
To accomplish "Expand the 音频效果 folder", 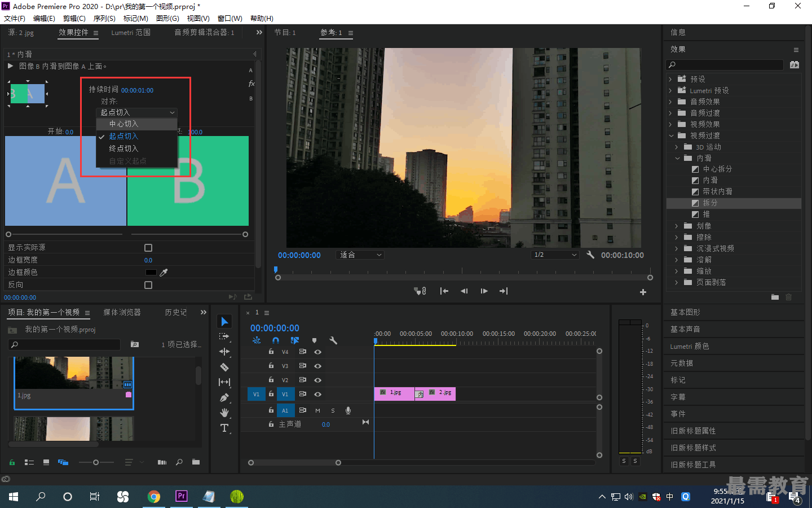I will tap(670, 102).
